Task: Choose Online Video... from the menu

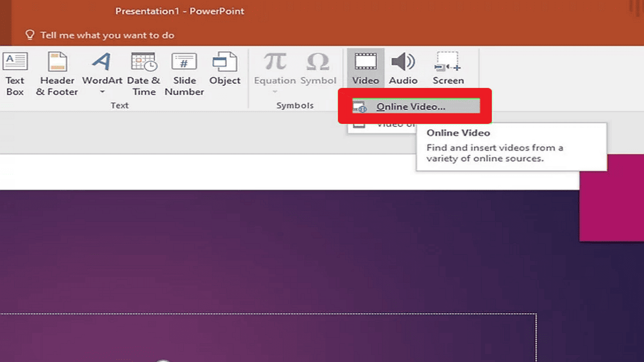Action: (x=415, y=107)
